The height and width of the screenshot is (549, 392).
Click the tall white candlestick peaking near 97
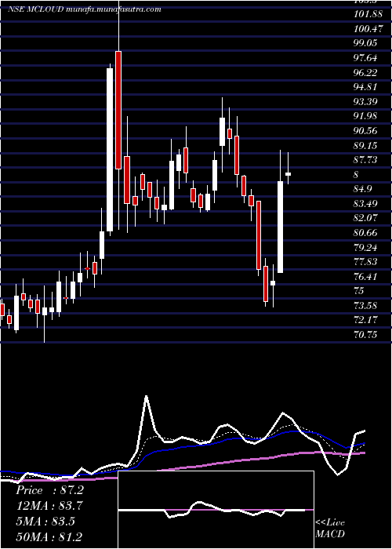coord(110,150)
